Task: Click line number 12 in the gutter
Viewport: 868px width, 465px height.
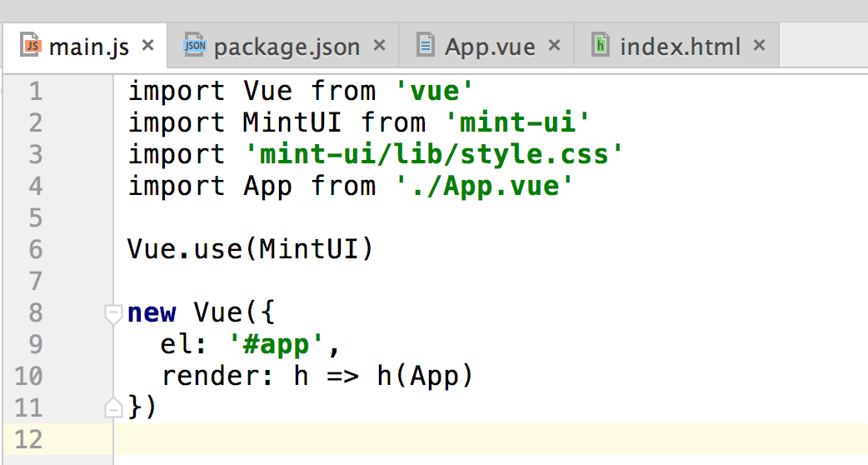Action: coord(29,439)
